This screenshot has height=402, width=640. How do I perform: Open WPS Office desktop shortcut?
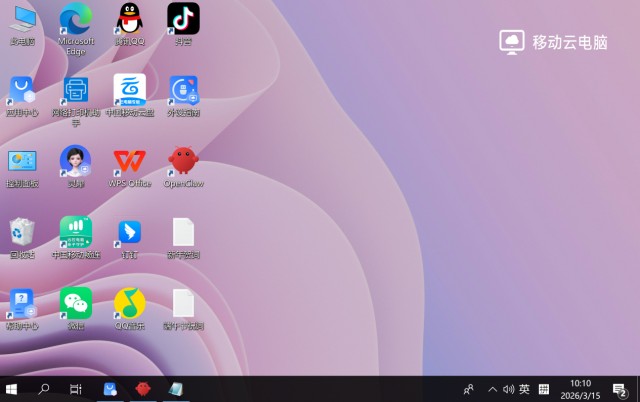[129, 161]
